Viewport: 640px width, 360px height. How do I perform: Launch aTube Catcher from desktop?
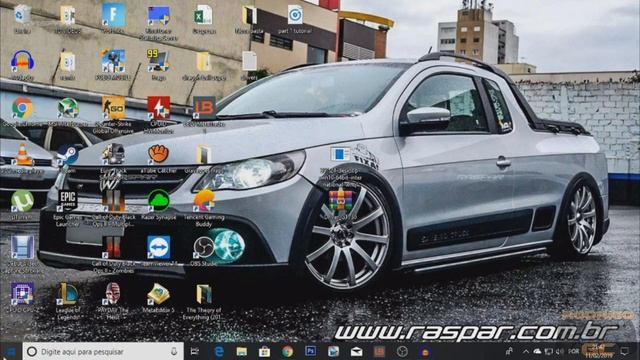pos(158,154)
